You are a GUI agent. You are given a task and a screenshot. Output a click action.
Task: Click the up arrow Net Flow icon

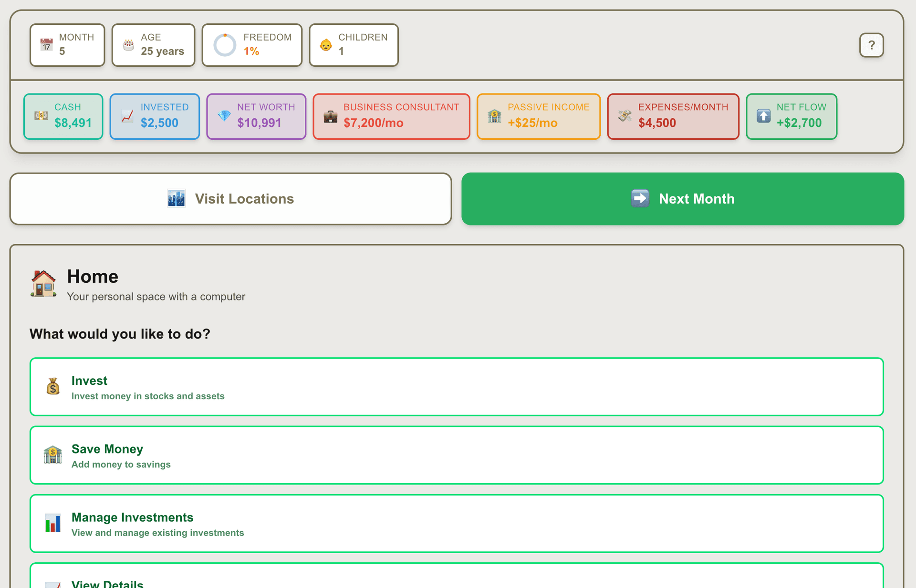click(x=763, y=116)
